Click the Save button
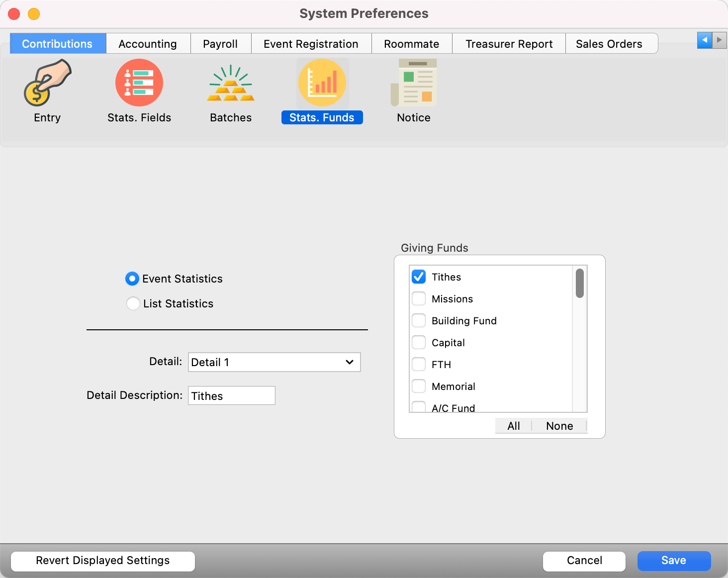728x578 pixels. [x=674, y=561]
